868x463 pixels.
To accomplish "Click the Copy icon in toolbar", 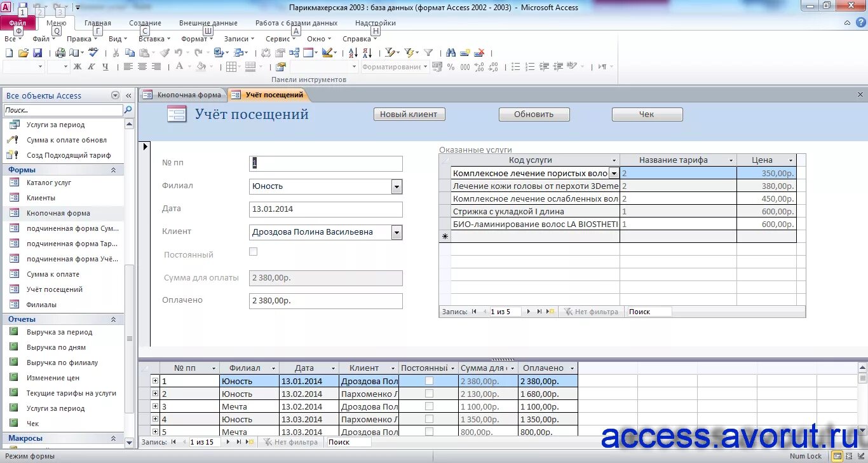I will coord(130,53).
